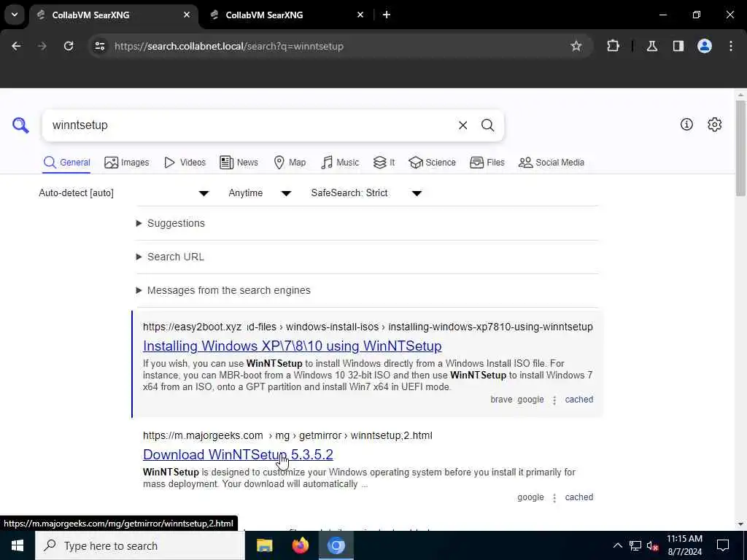Show hidden tray icons chevron
This screenshot has height=560, width=747.
tap(617, 545)
